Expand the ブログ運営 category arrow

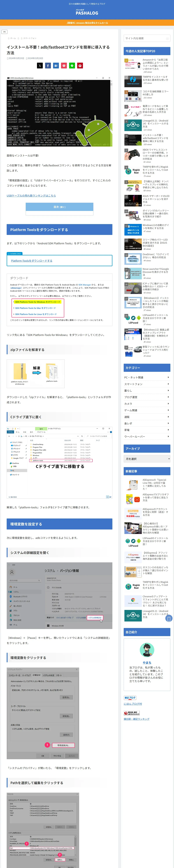pos(168,397)
